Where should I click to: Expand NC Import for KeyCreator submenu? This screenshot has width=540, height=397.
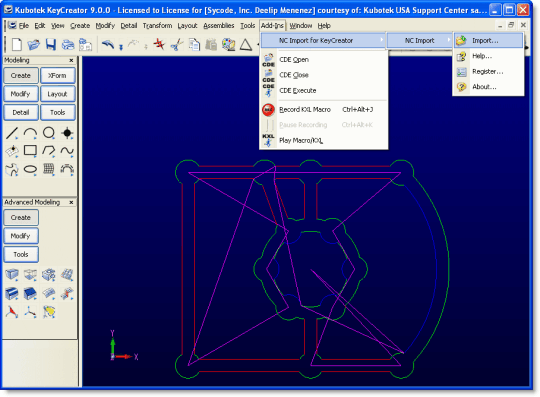tap(323, 40)
